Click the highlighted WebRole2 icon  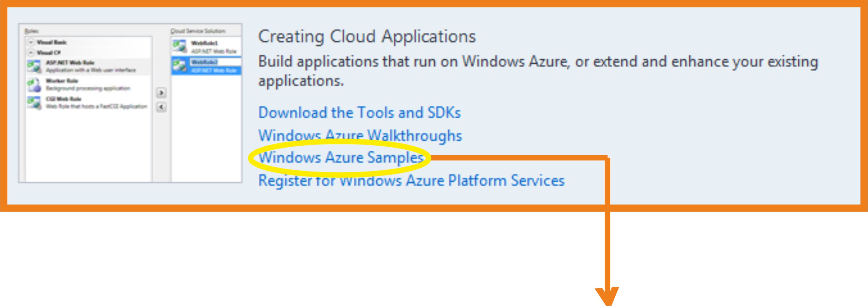(179, 65)
